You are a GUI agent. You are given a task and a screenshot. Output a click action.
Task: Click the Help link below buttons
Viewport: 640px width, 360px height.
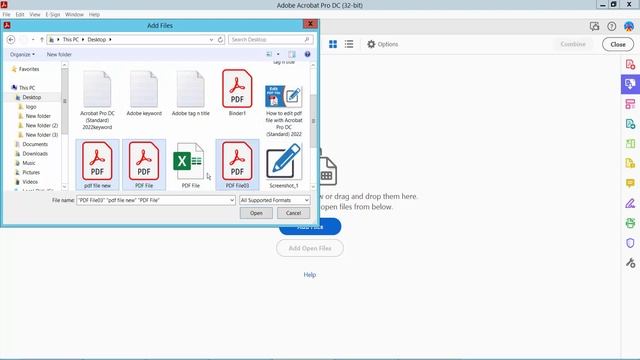click(x=309, y=275)
